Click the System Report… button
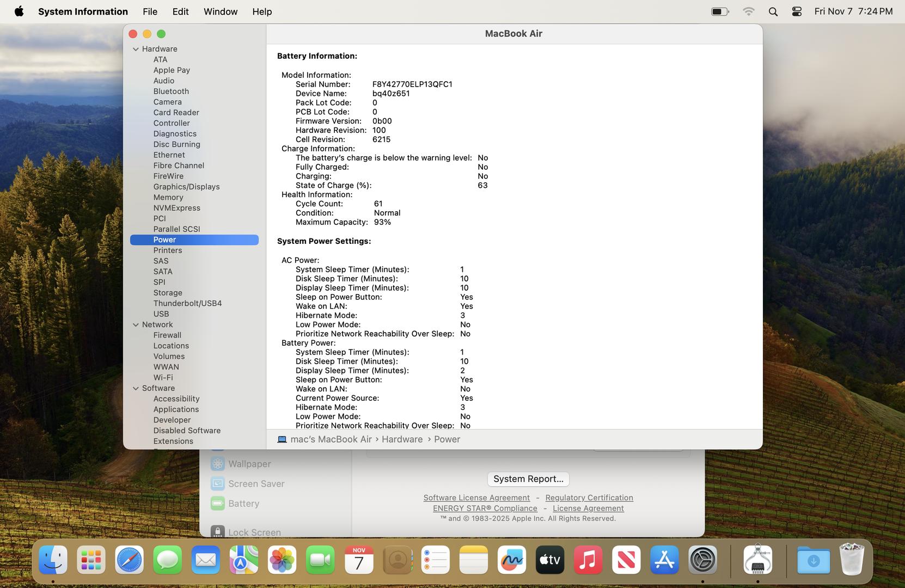This screenshot has height=588, width=905. (528, 479)
